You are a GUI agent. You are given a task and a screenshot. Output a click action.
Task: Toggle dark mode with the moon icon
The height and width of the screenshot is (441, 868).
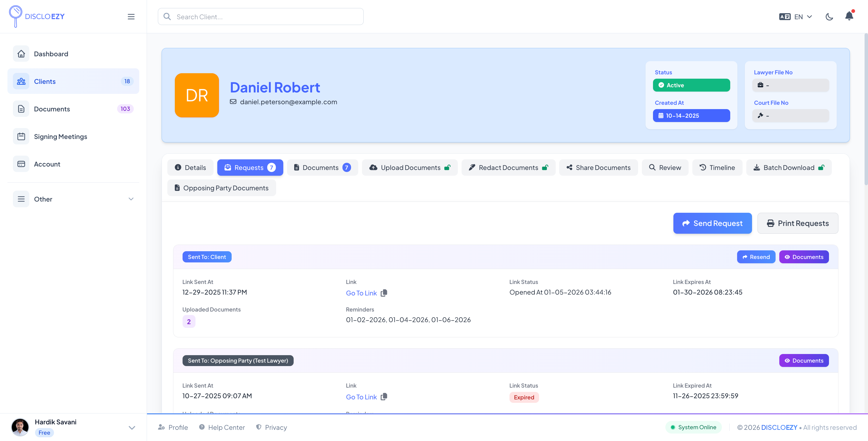[829, 17]
